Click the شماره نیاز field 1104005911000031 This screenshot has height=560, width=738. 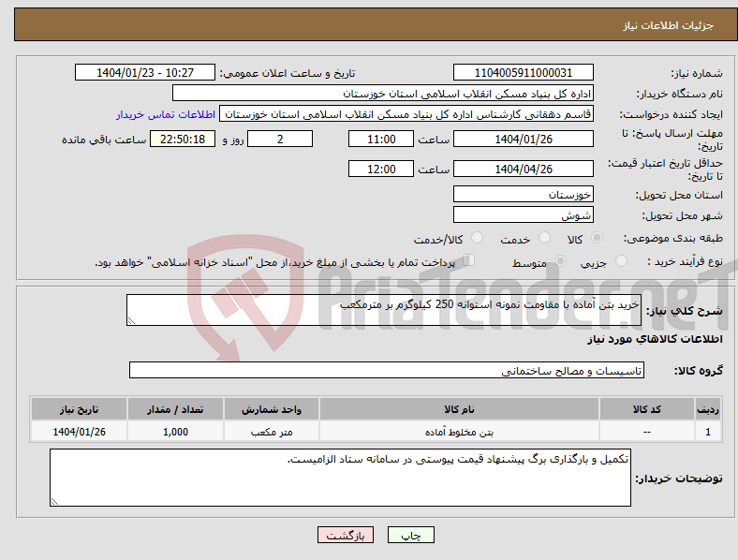pyautogui.click(x=523, y=72)
